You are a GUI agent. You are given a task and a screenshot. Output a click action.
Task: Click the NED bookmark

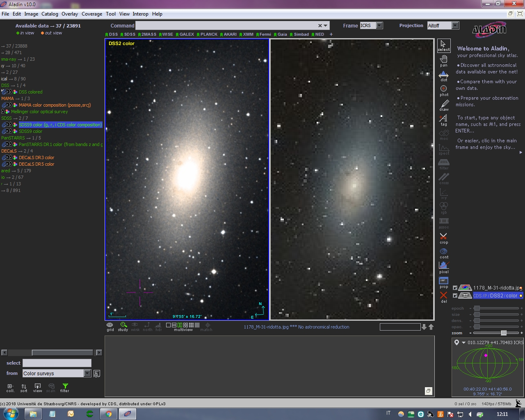(318, 34)
